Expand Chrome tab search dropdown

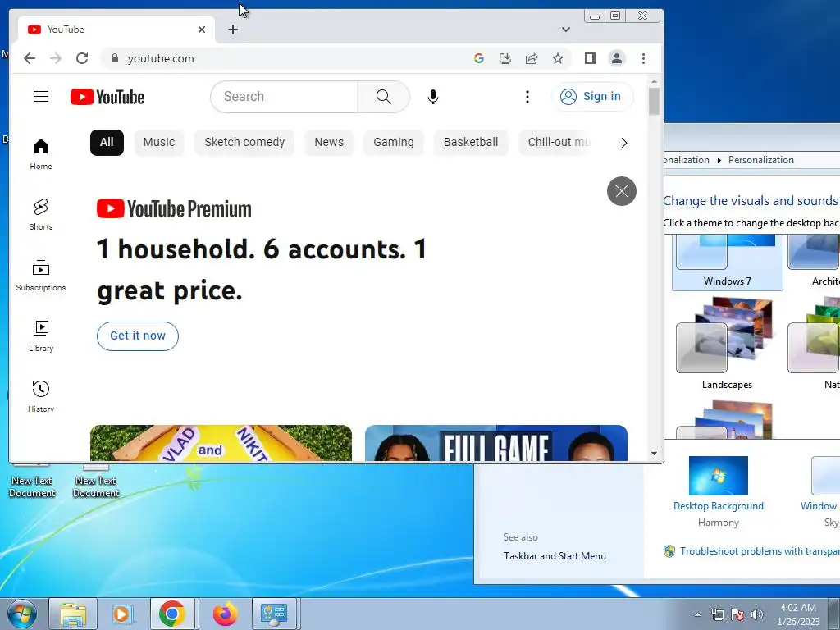pyautogui.click(x=566, y=30)
